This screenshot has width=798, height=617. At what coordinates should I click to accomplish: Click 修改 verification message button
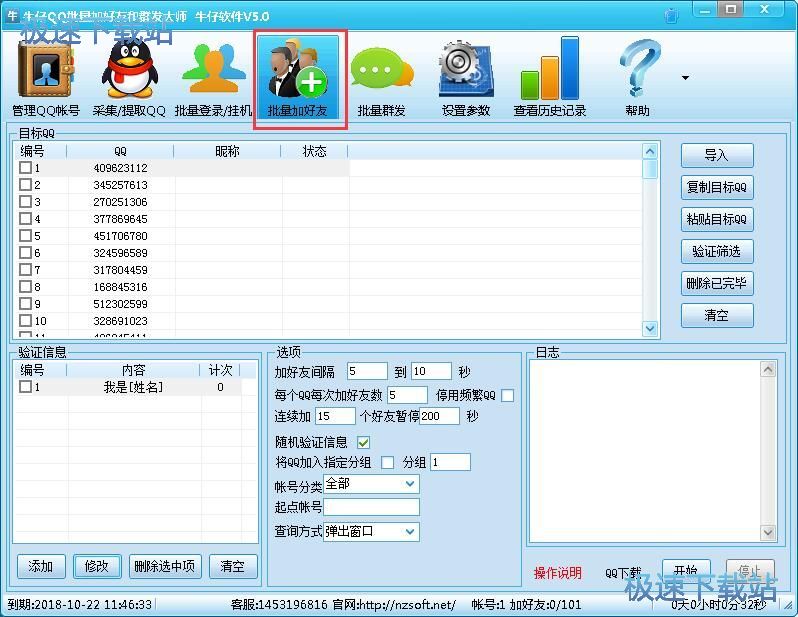point(97,566)
